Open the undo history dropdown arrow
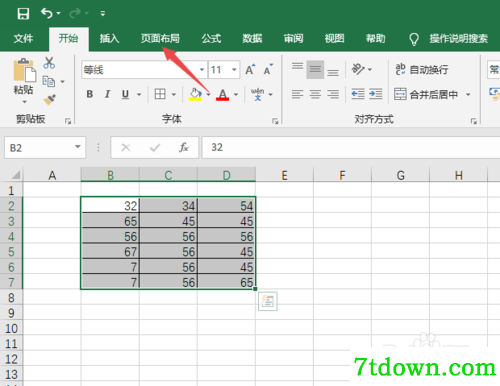The height and width of the screenshot is (386, 500). pos(59,13)
